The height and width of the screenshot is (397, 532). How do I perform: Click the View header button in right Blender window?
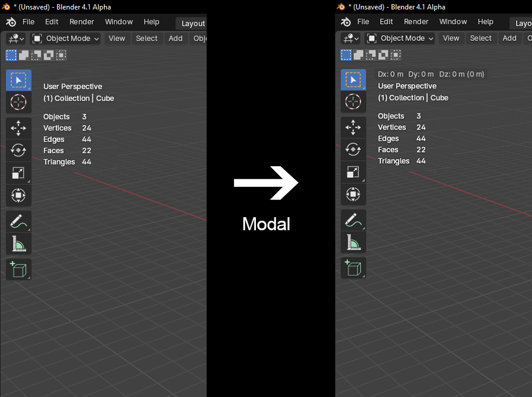click(x=451, y=39)
